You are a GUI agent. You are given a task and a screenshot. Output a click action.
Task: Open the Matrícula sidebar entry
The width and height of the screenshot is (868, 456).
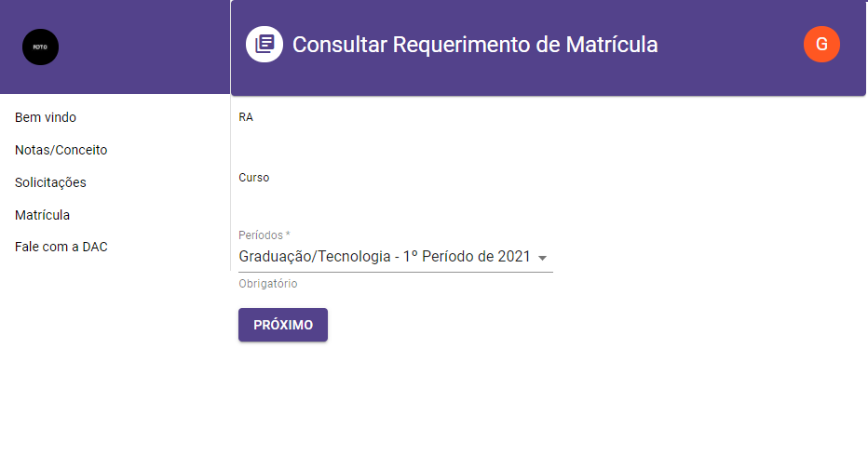[42, 215]
